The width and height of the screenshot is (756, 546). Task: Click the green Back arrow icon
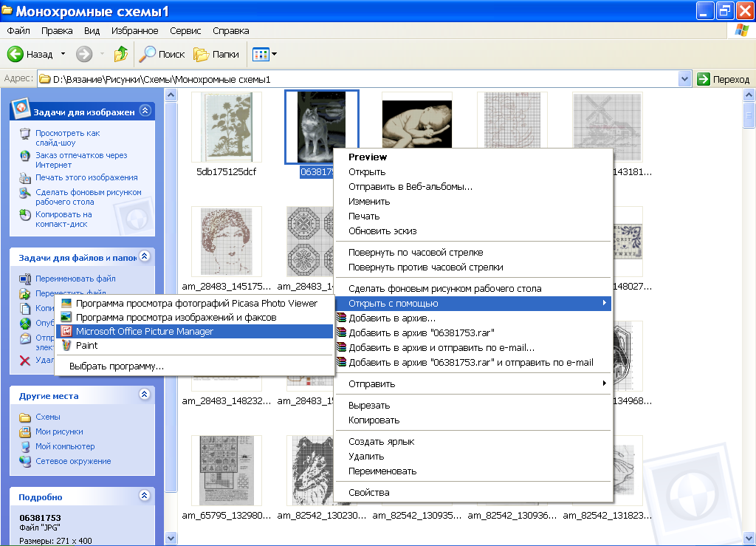click(16, 54)
